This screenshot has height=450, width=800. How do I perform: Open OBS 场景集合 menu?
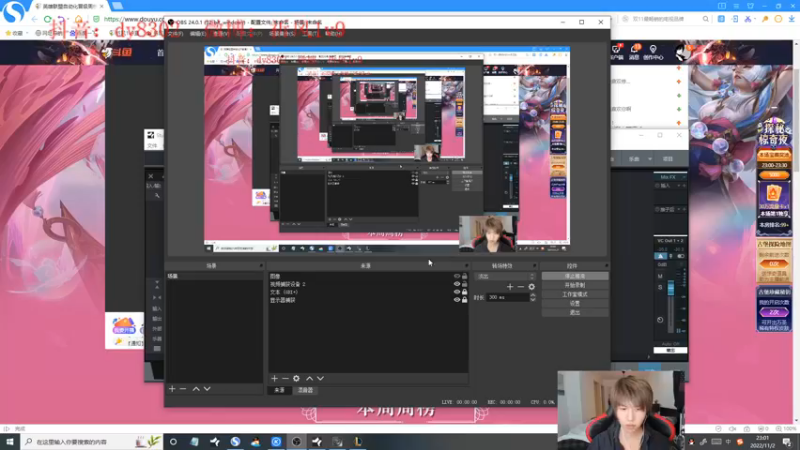point(281,34)
